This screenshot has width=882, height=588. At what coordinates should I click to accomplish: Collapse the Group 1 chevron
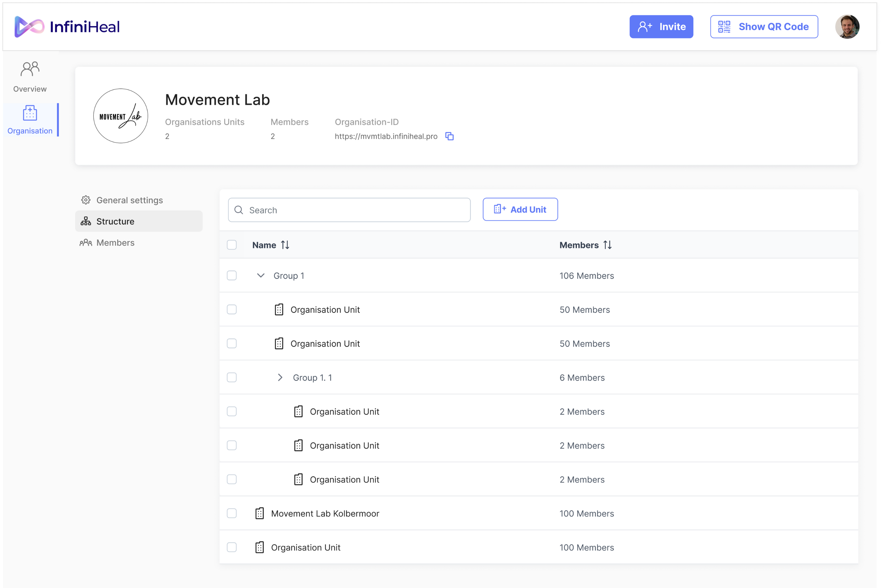click(x=261, y=276)
